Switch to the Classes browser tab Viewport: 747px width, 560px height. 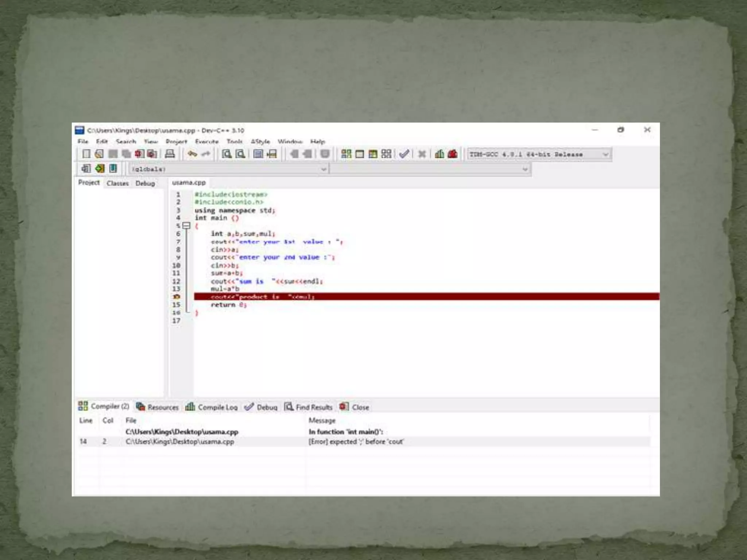point(117,183)
